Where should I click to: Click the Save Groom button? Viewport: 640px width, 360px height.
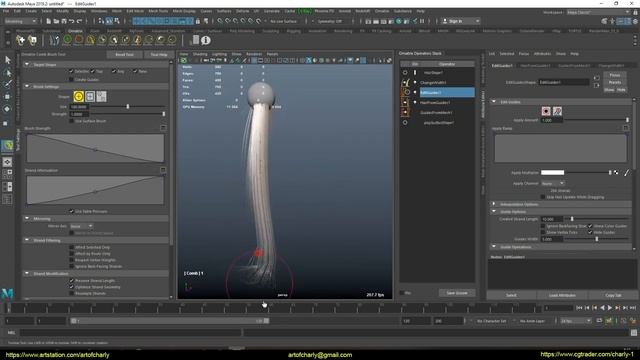457,293
